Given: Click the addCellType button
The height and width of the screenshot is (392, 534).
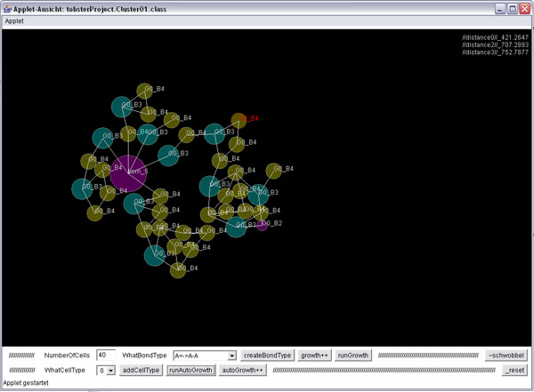Looking at the screenshot, I should (141, 370).
